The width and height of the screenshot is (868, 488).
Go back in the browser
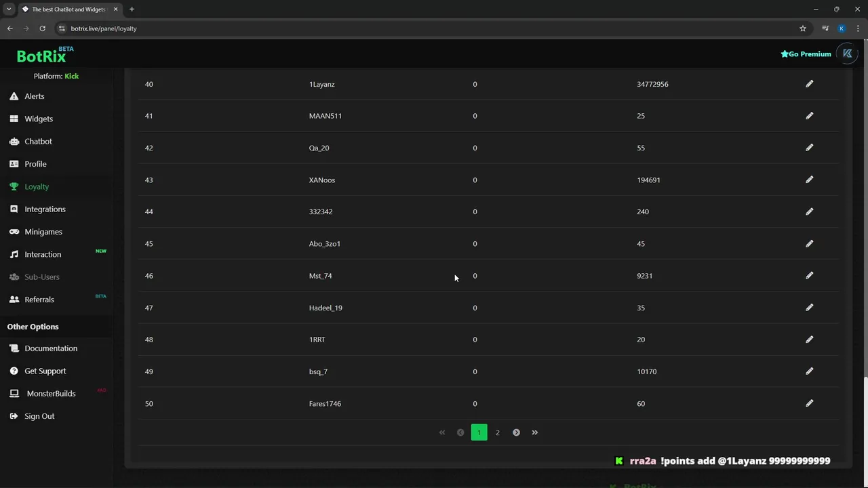[9, 28]
